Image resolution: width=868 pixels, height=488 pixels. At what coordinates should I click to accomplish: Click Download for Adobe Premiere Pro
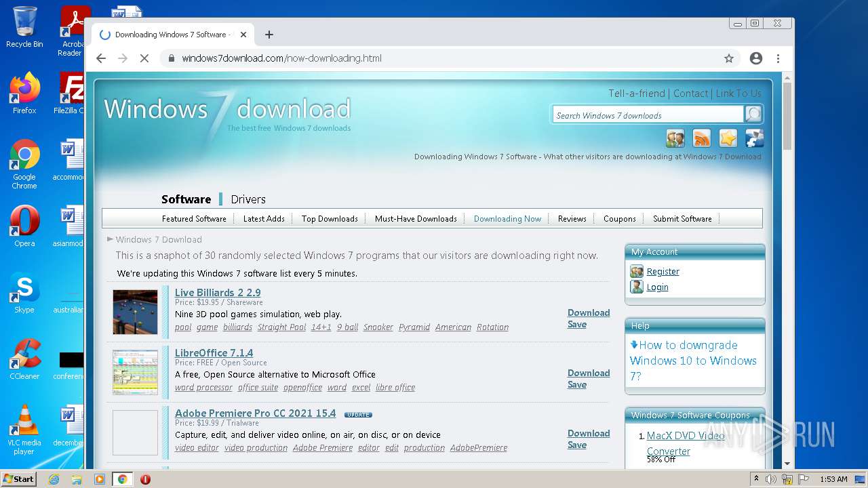(589, 433)
